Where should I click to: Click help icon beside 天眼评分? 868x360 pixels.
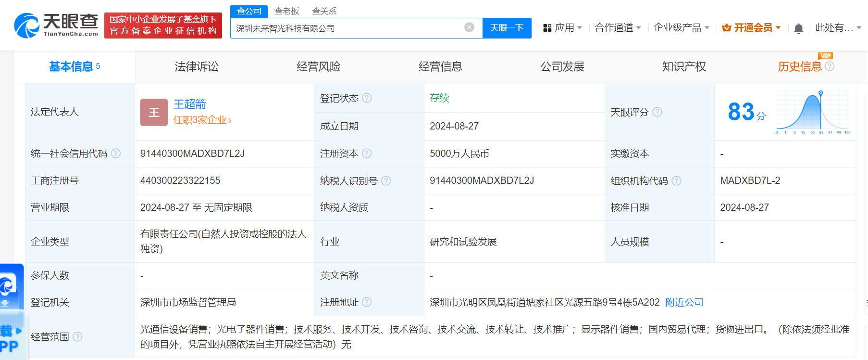657,112
